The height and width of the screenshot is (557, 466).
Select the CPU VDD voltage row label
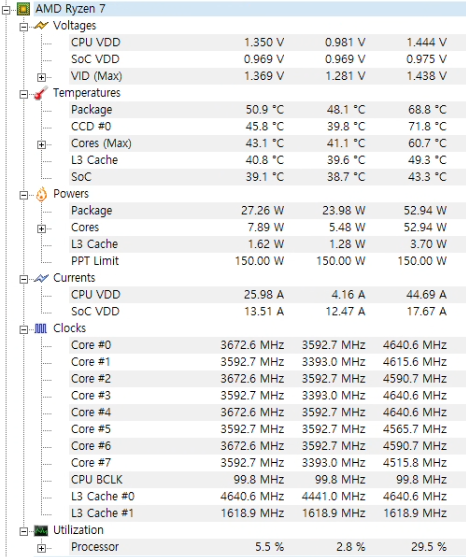point(96,42)
